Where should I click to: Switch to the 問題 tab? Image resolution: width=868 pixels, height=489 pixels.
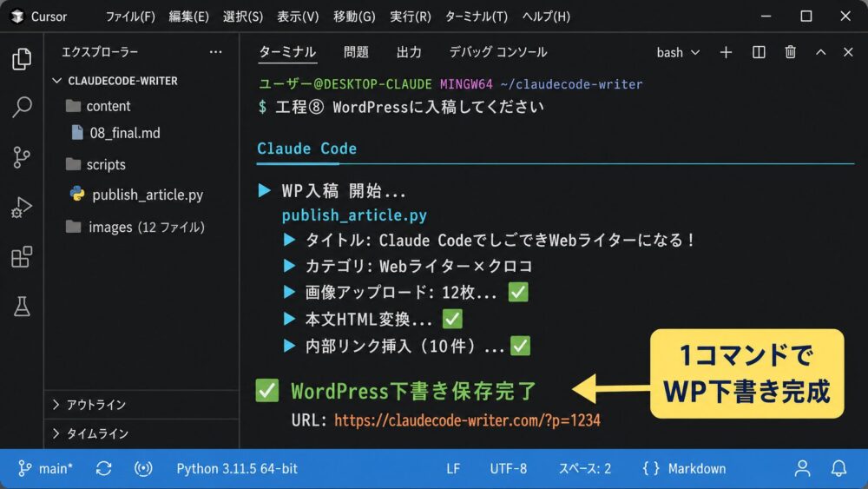(356, 52)
